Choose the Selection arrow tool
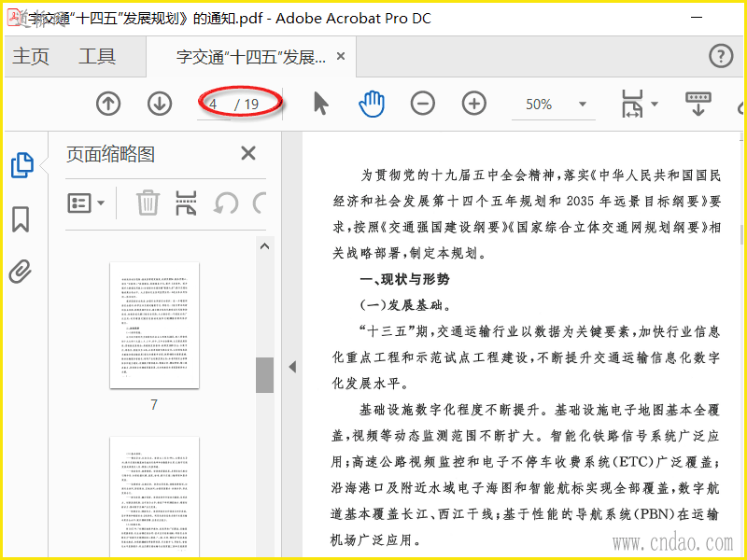 point(321,104)
